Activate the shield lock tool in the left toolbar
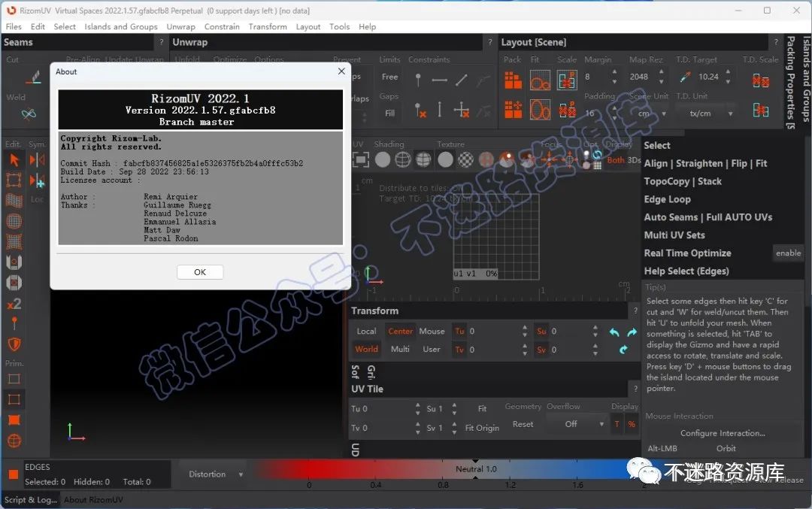812x509 pixels. click(14, 344)
